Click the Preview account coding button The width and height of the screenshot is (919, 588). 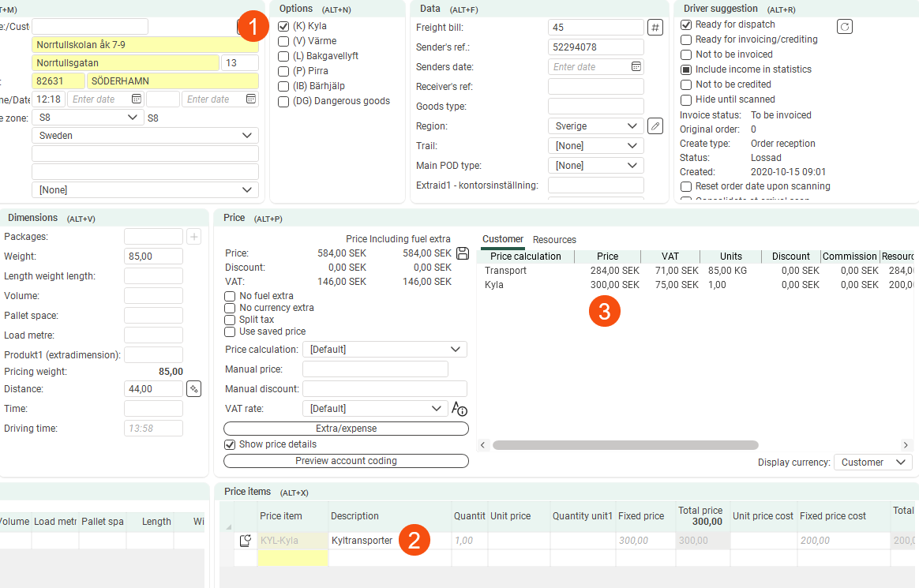coord(346,461)
